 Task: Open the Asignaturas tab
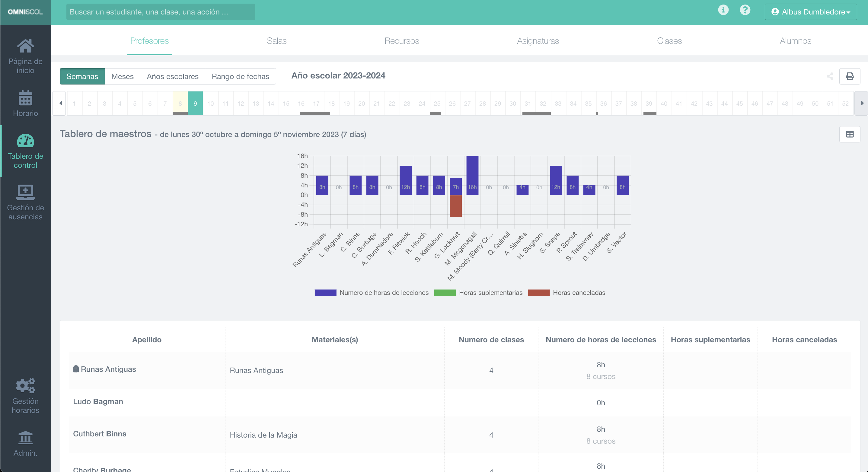pyautogui.click(x=538, y=41)
